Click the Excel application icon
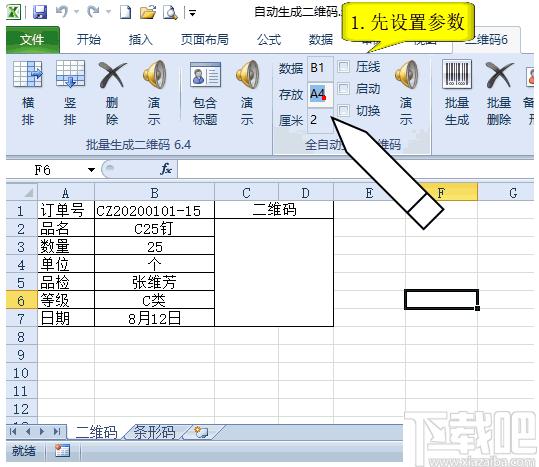 point(13,12)
